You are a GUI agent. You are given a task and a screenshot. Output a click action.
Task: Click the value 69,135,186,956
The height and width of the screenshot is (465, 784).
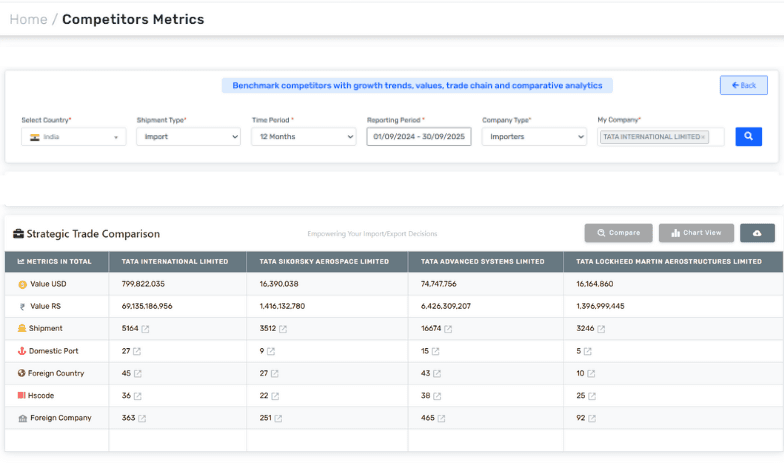click(147, 306)
